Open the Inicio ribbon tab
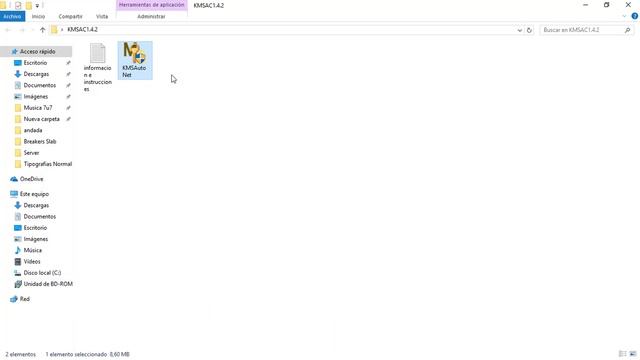Image resolution: width=640 pixels, height=360 pixels. (x=38, y=16)
